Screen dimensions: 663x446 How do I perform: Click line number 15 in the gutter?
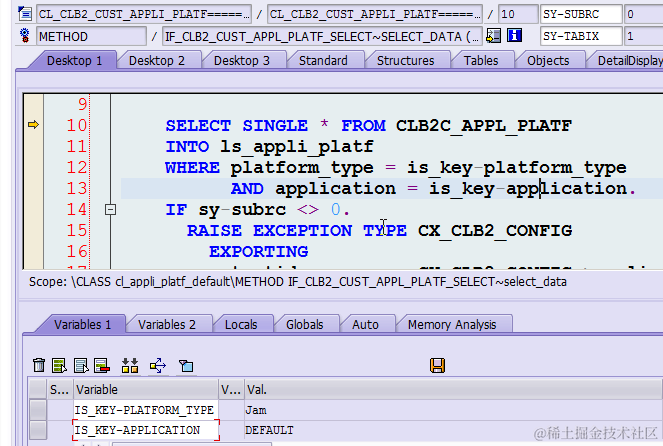[77, 230]
